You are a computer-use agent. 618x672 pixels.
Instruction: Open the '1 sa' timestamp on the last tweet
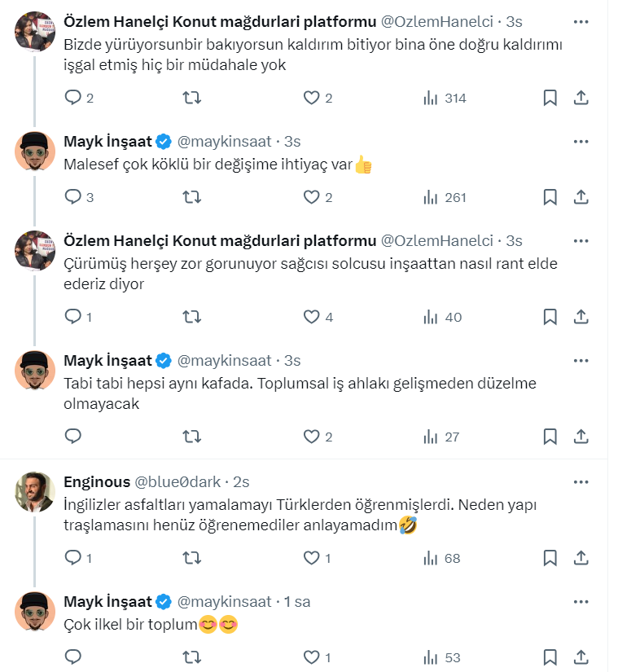pyautogui.click(x=296, y=601)
